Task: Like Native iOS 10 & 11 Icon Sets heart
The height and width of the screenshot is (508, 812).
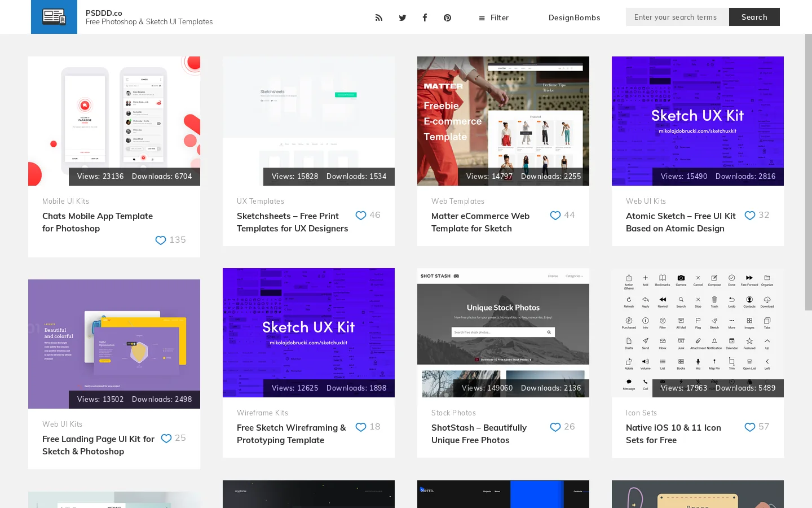Action: pos(750,427)
